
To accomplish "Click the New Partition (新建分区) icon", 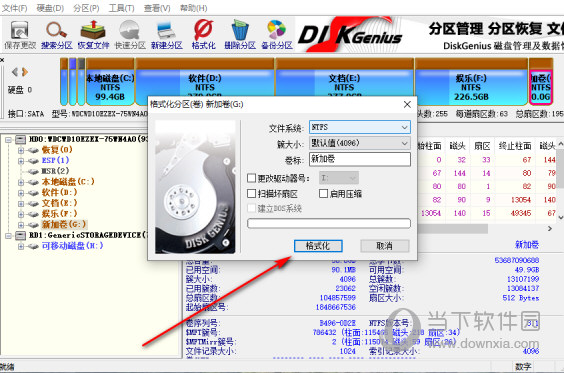I will pos(167,35).
